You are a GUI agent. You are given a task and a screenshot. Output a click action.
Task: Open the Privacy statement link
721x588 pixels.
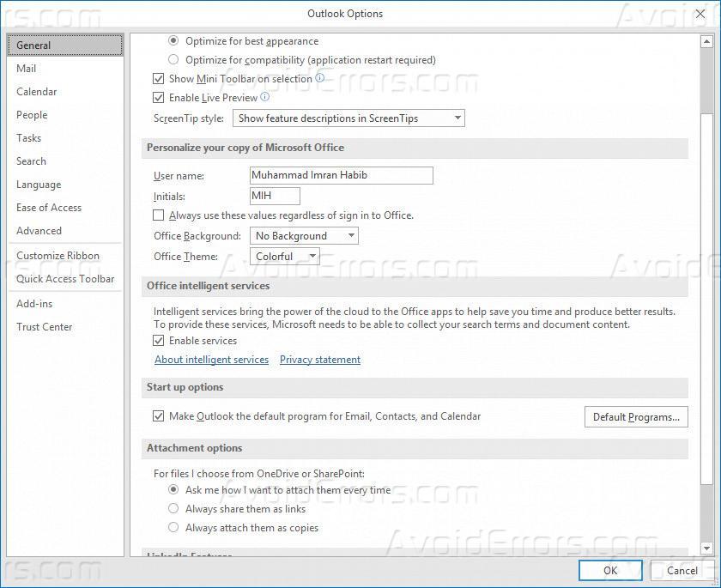coord(320,360)
